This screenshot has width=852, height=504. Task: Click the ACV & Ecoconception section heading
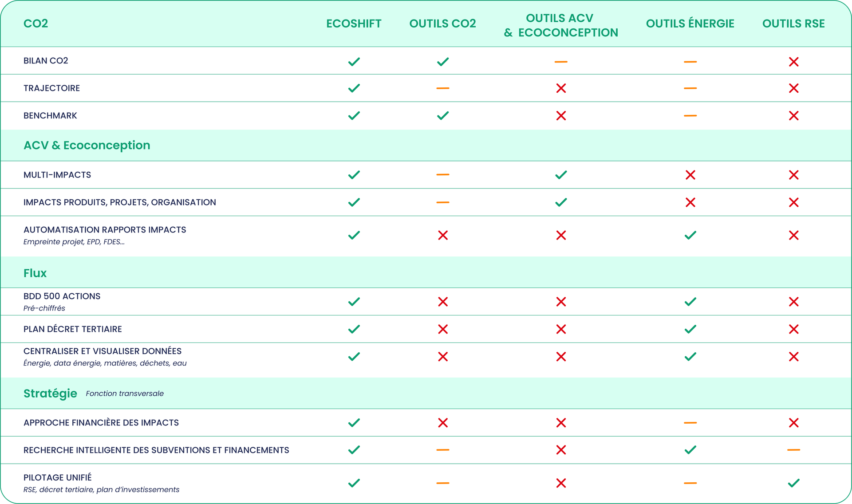pos(87,145)
